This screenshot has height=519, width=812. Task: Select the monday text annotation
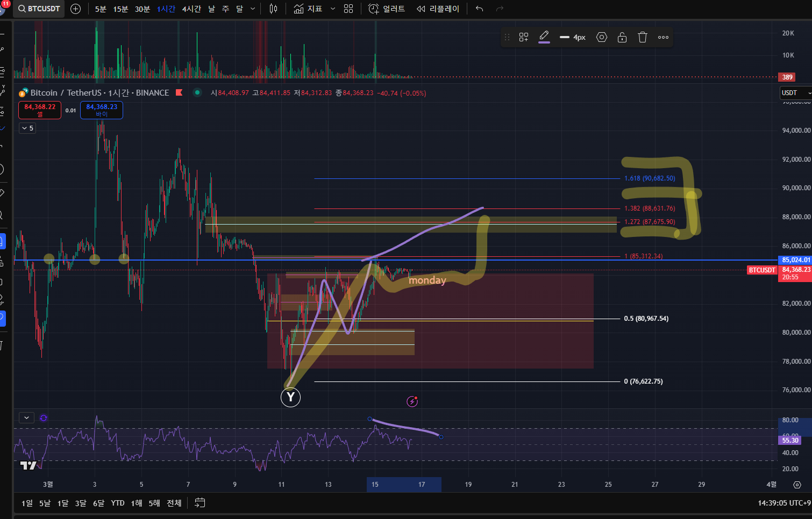(428, 280)
